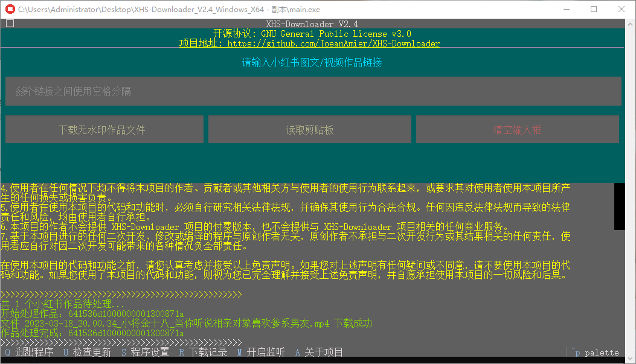This screenshot has width=636, height=364.
Task: Open the ^p palette command
Action: pos(595,353)
